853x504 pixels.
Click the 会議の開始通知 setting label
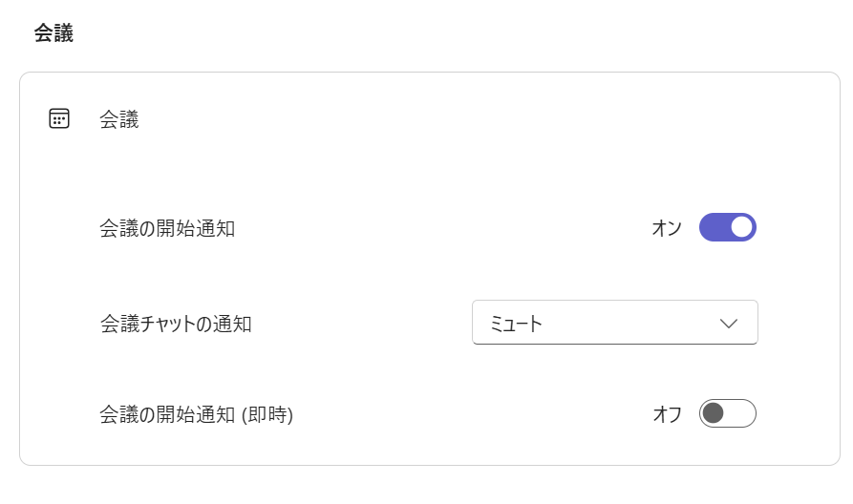167,228
